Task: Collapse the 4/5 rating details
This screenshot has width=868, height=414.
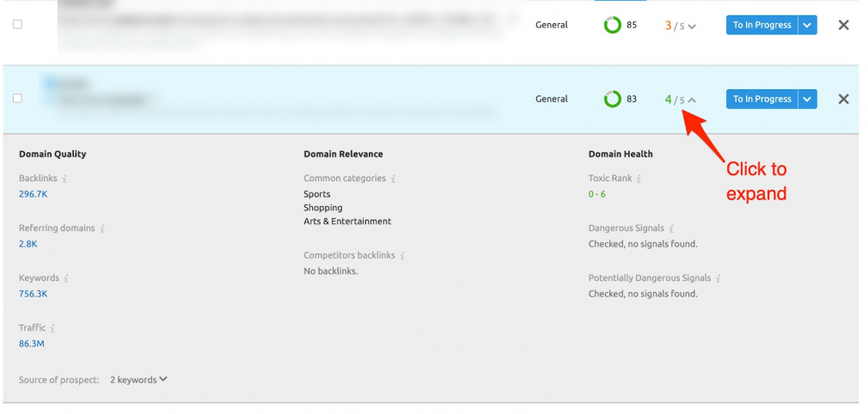Action: pos(692,100)
